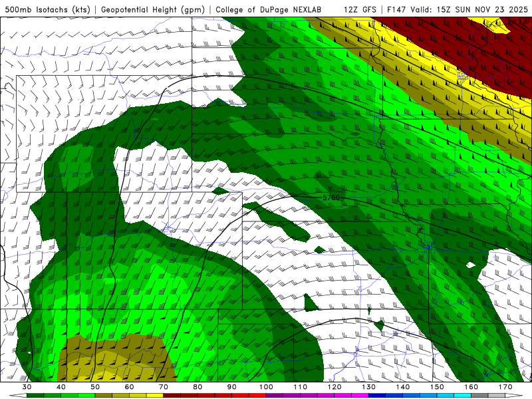Click the '500mb Isotachs (kts)' title text
The width and height of the screenshot is (532, 399).
tap(47, 10)
